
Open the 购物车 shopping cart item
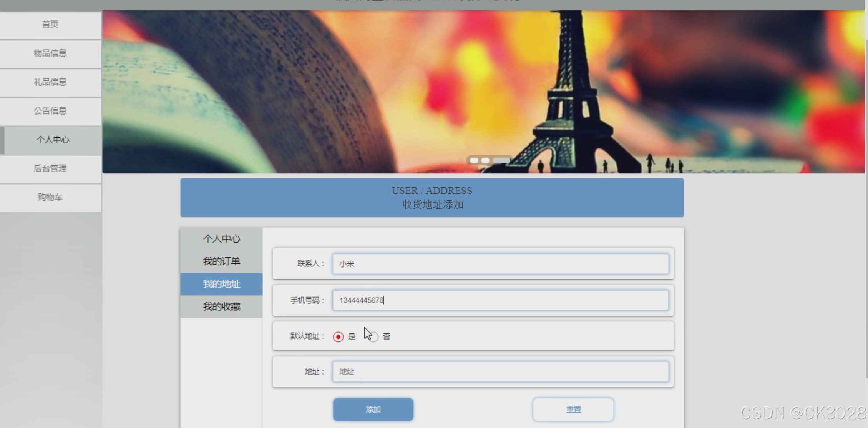[50, 198]
